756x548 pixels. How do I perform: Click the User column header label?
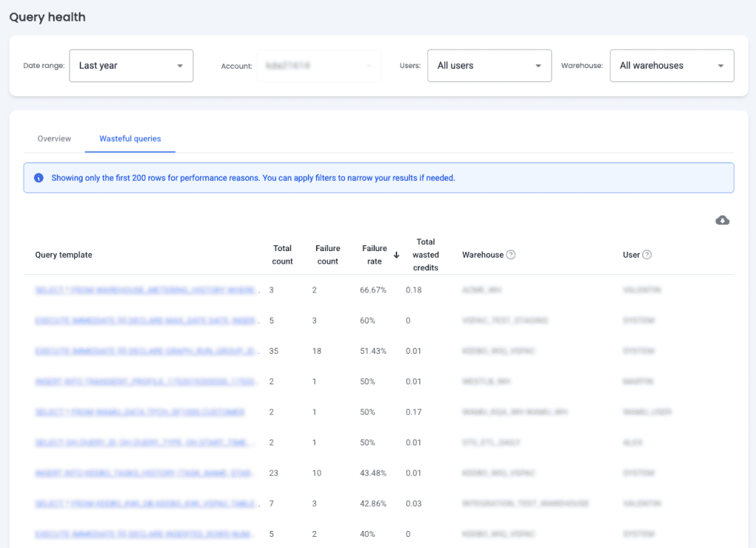pyautogui.click(x=631, y=255)
